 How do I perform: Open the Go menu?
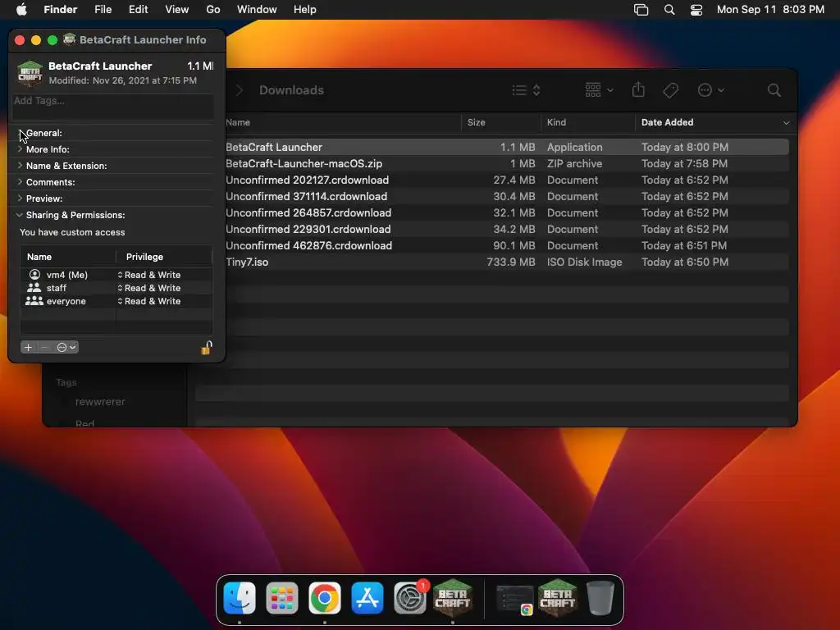[212, 10]
